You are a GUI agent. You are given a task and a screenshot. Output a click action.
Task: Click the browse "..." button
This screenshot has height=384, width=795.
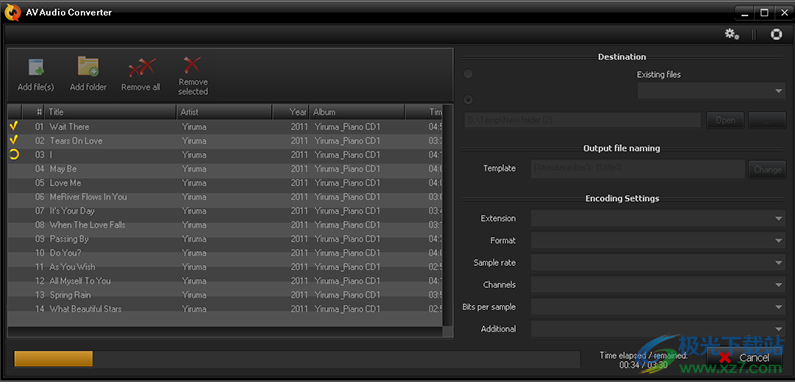click(x=767, y=120)
